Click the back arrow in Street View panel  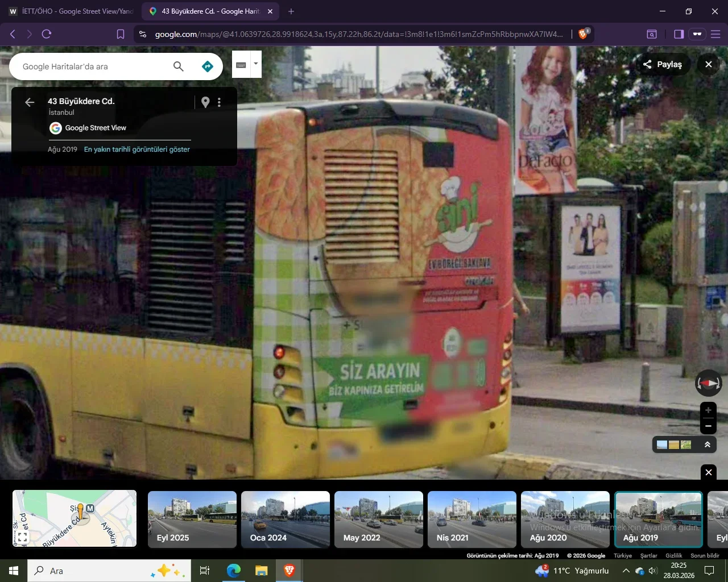(30, 102)
